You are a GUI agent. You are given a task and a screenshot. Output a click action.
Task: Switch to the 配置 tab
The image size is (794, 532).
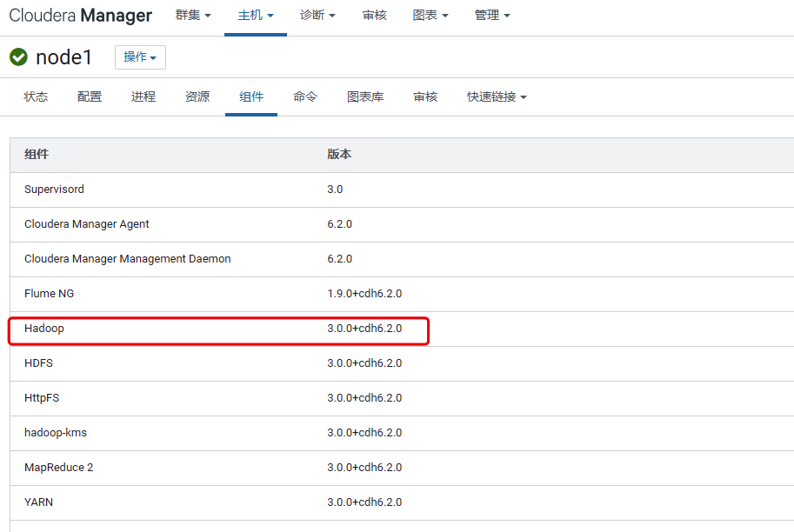[x=90, y=96]
